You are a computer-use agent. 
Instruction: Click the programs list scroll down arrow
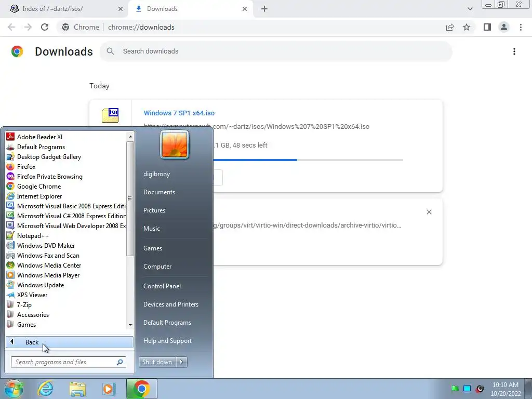coord(130,325)
